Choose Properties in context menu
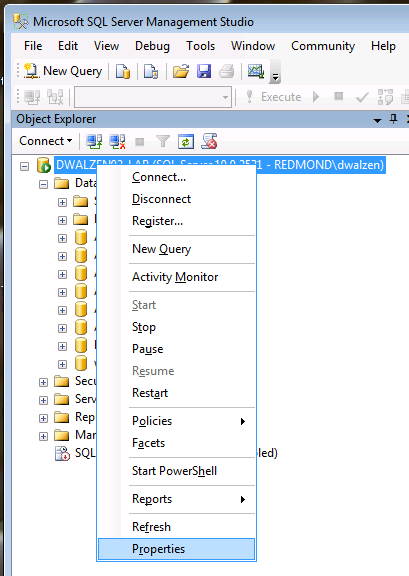The width and height of the screenshot is (409, 576). tap(176, 549)
